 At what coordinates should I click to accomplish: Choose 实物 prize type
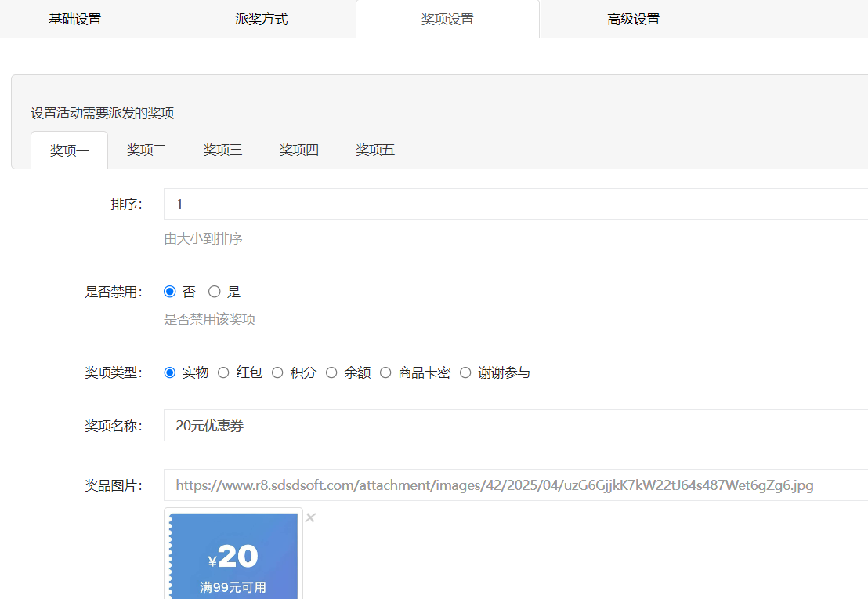(x=170, y=372)
